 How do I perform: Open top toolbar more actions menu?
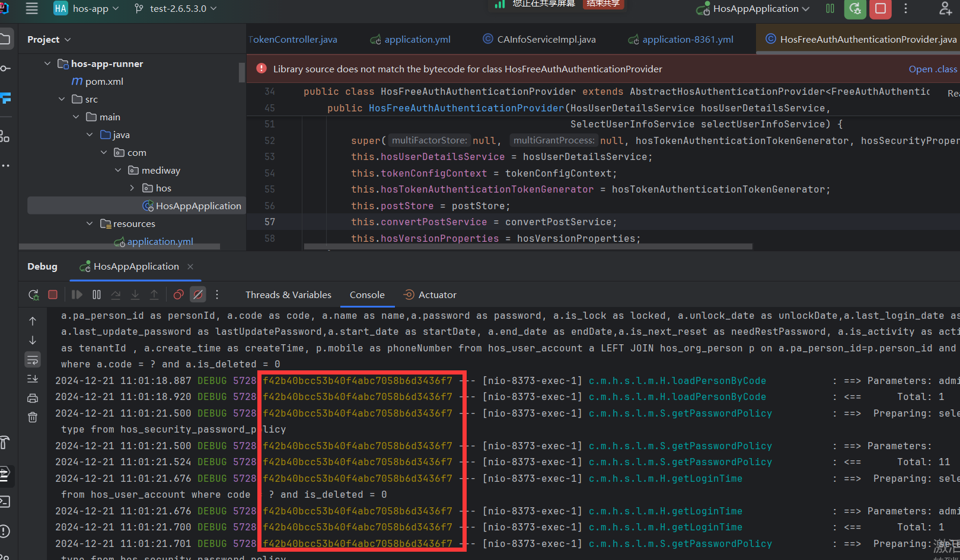point(905,8)
